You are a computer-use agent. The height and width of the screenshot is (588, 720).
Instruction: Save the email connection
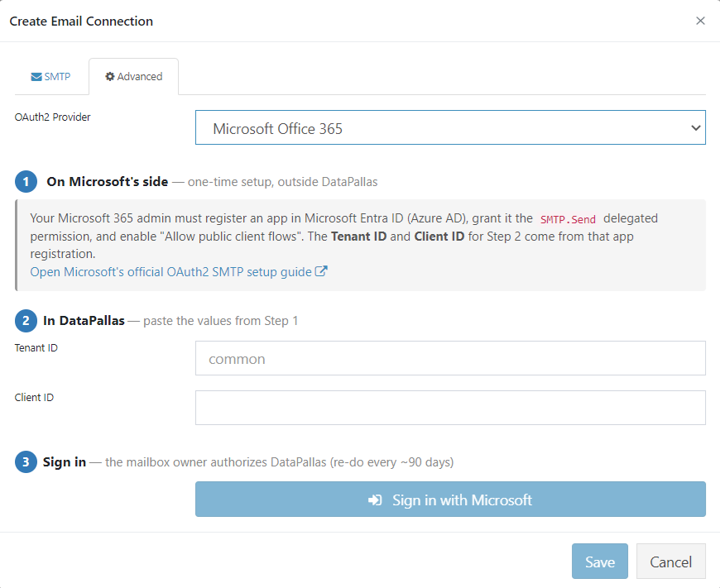599,561
